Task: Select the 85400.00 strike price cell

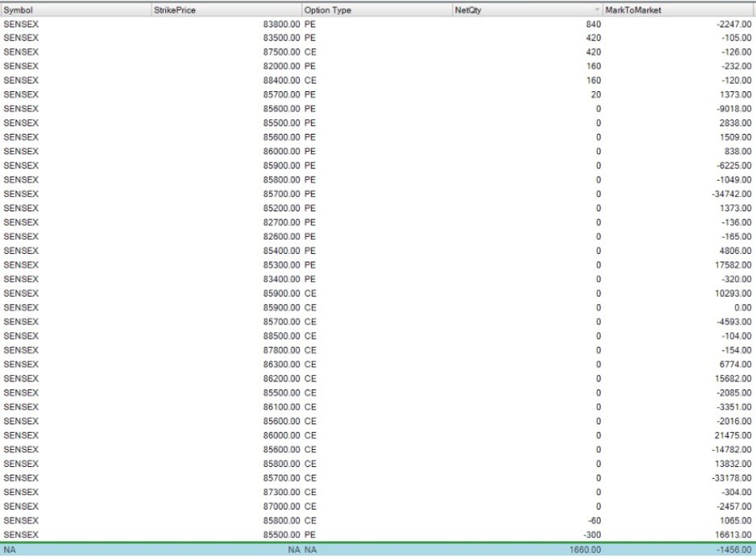Action: [281, 251]
